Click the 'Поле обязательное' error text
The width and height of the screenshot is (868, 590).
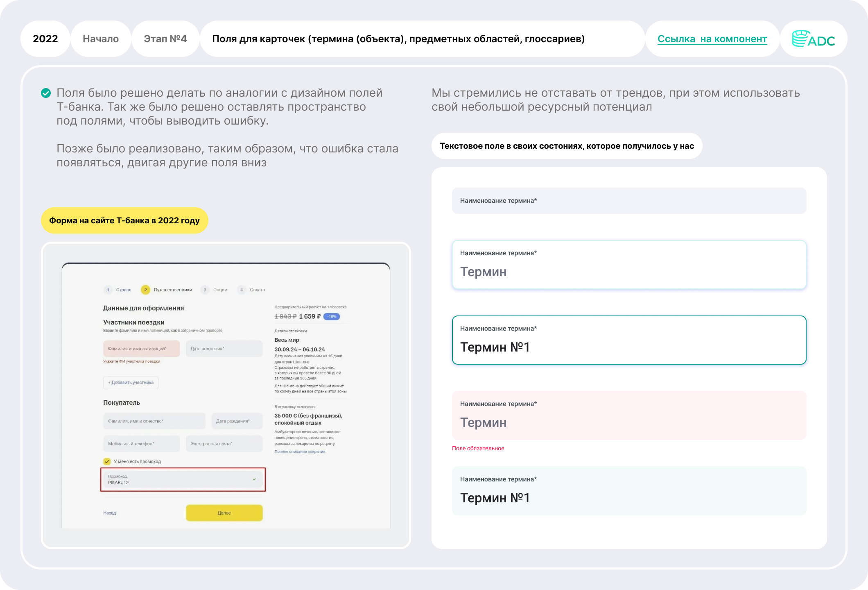coord(478,448)
